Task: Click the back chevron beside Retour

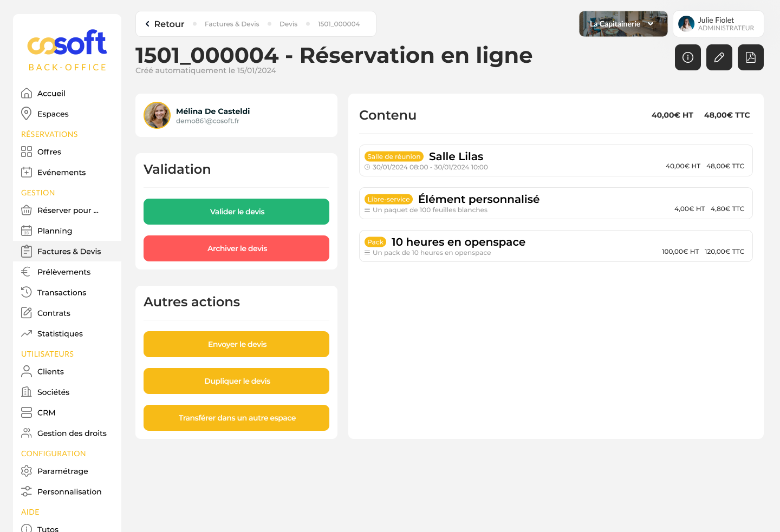Action: 147,24
